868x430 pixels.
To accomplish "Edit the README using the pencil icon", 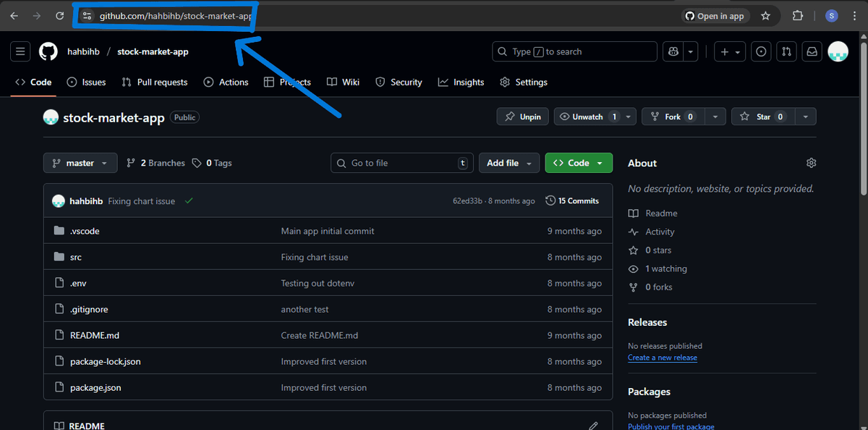I will point(593,426).
